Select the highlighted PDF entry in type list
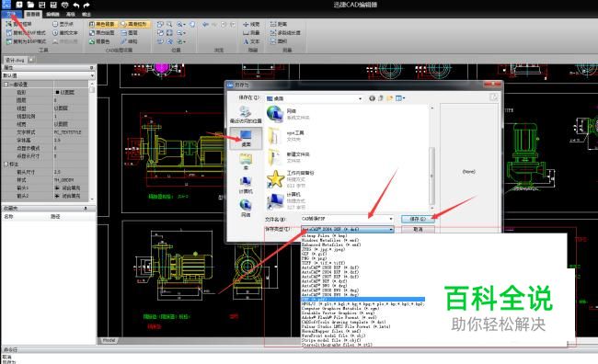This screenshot has height=364, width=598. 362,300
